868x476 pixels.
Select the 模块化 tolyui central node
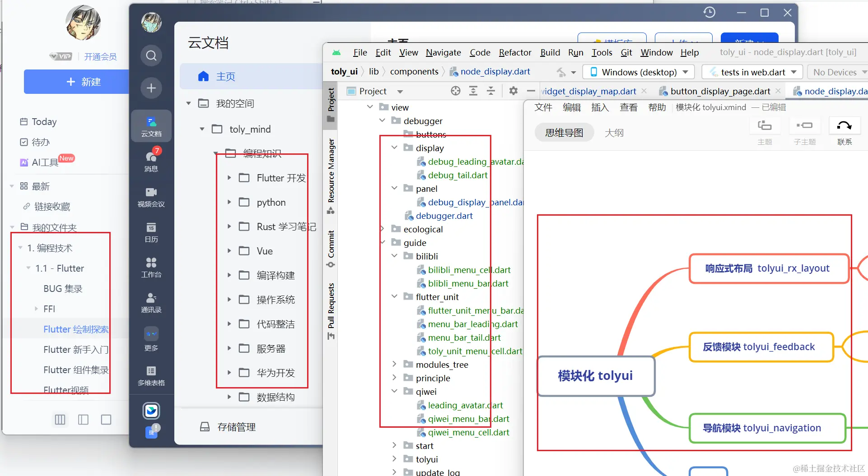pyautogui.click(x=596, y=376)
